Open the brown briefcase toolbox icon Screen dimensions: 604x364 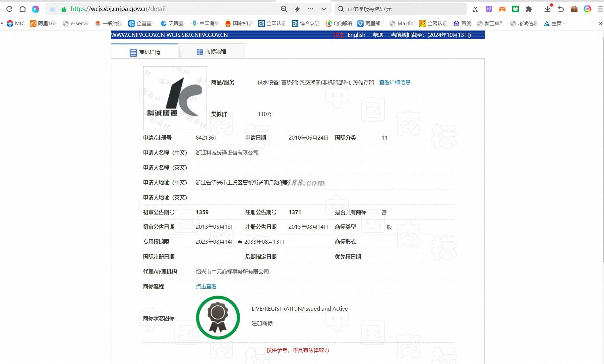[x=574, y=9]
